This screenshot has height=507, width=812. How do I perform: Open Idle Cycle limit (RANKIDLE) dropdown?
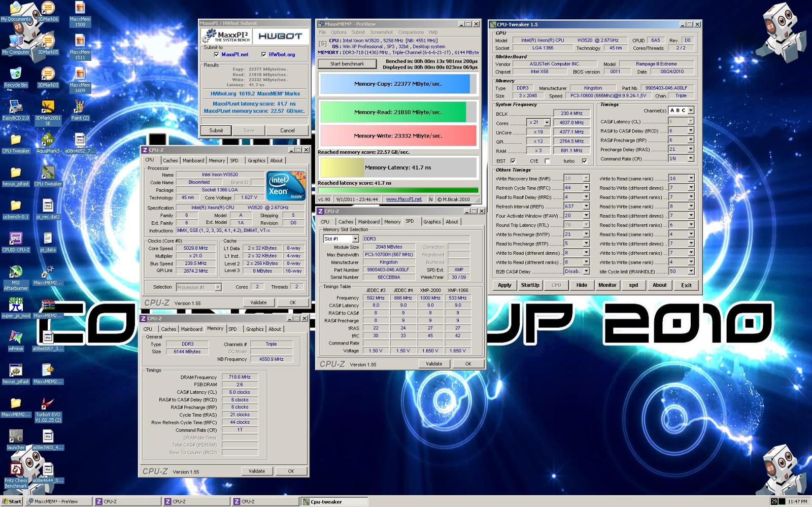[691, 272]
